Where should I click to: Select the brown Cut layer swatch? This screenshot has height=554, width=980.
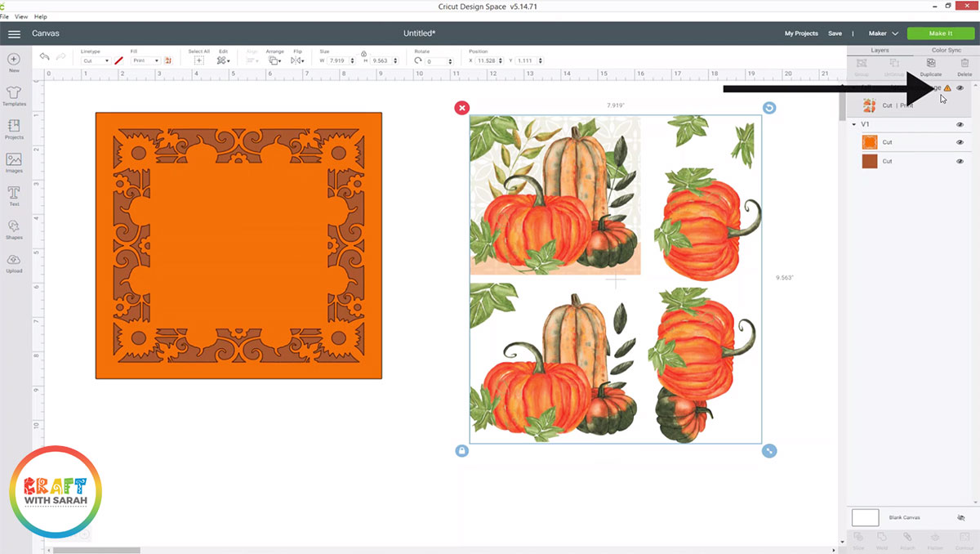point(870,161)
